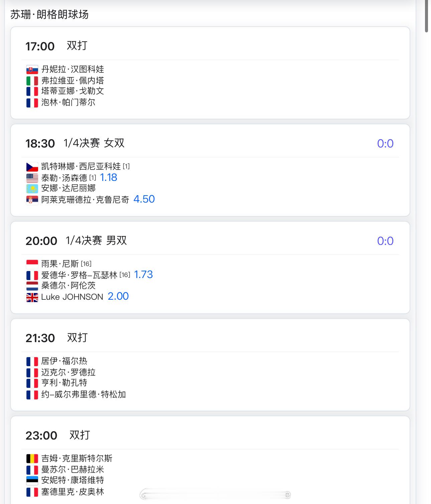Click the Kazakhstan flag beside 安娜·达尼丽娜
431x504 pixels.
coord(32,189)
